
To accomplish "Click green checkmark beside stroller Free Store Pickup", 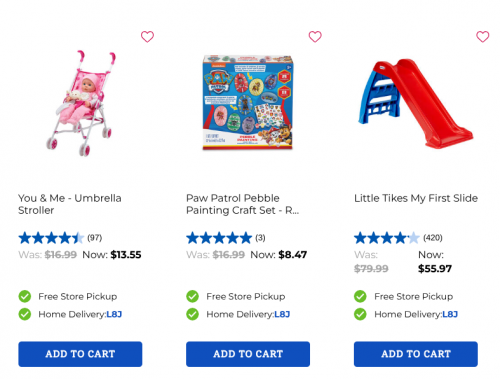I will click(x=25, y=296).
